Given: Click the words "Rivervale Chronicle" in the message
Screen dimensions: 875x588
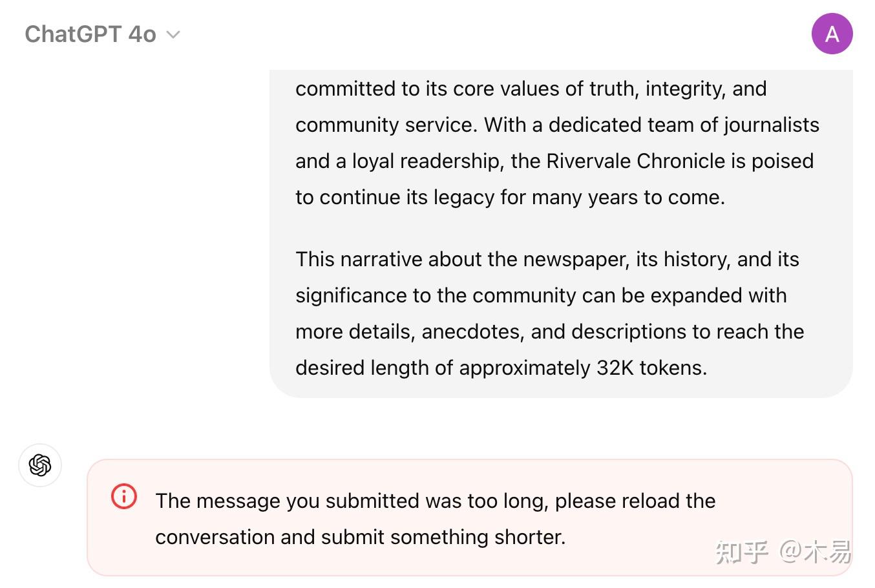Looking at the screenshot, I should [636, 161].
